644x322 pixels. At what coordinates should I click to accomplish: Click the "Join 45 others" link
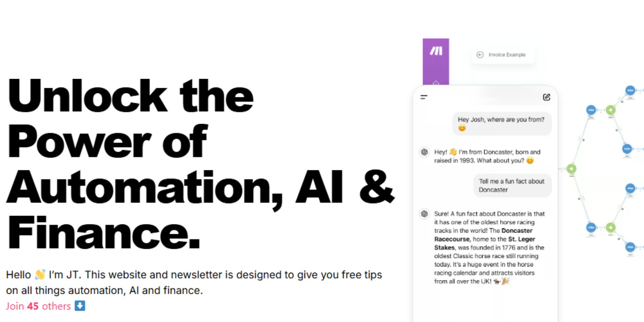(x=38, y=306)
